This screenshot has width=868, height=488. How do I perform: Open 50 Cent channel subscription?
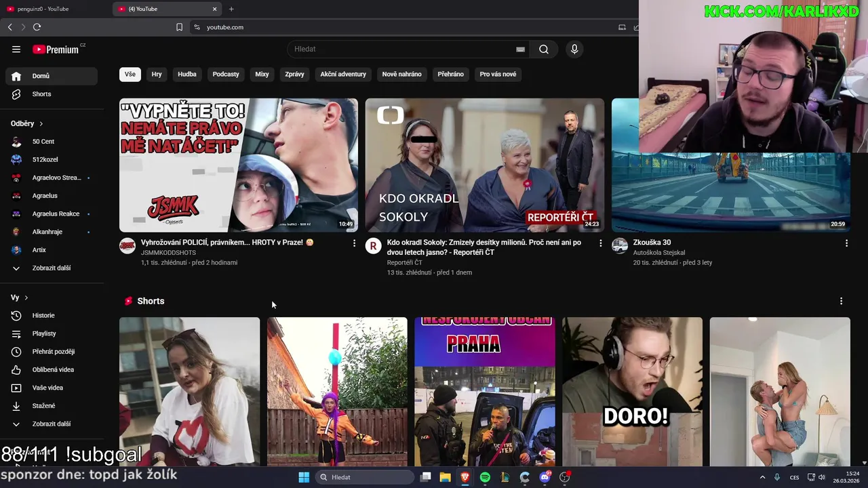pyautogui.click(x=52, y=142)
